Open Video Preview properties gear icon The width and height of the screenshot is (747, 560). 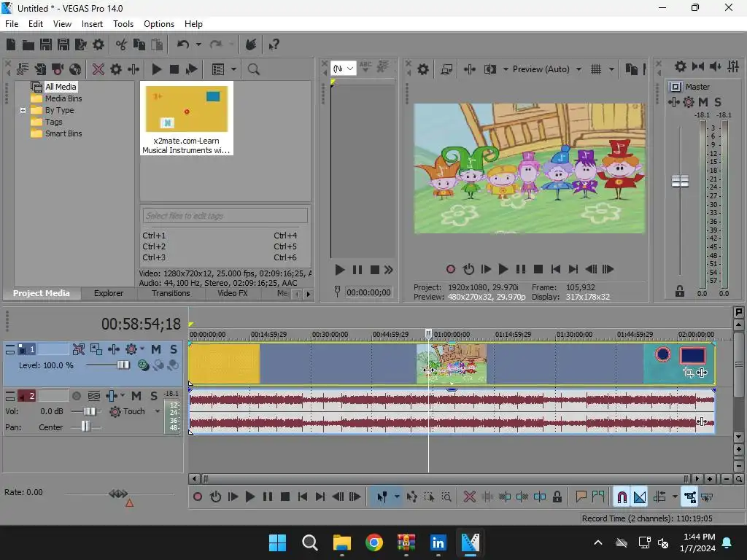coord(423,69)
